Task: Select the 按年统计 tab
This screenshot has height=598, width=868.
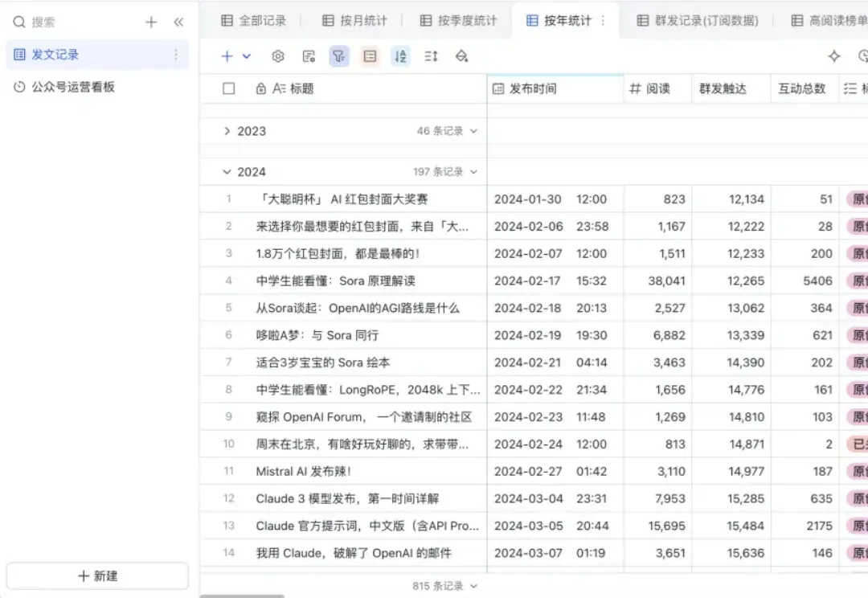Action: (559, 21)
